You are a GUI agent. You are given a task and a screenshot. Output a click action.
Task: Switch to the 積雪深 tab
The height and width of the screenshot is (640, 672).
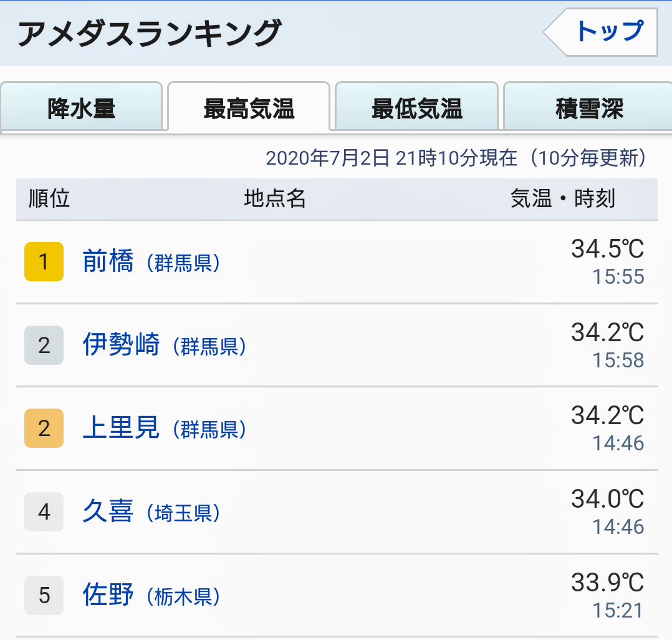[x=588, y=107]
